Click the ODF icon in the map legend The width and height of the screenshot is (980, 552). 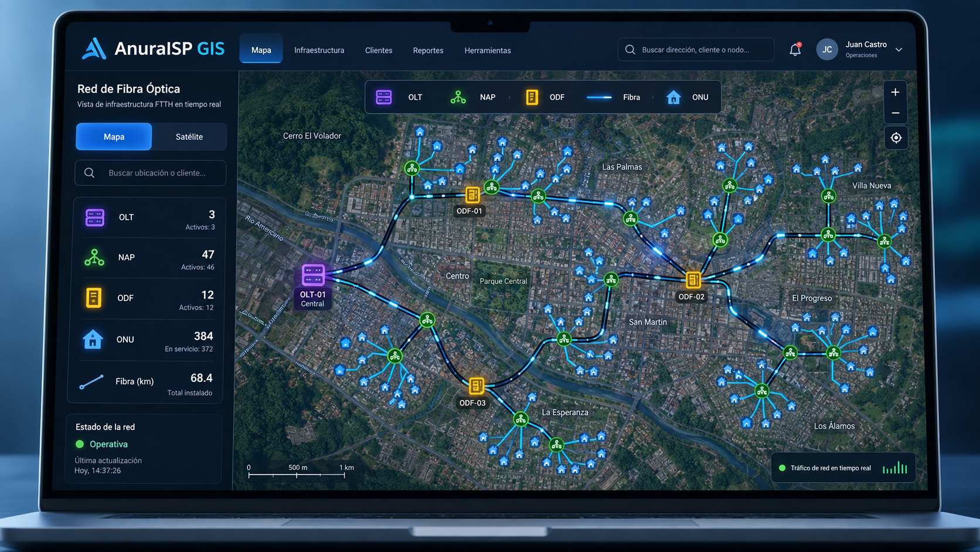point(532,97)
